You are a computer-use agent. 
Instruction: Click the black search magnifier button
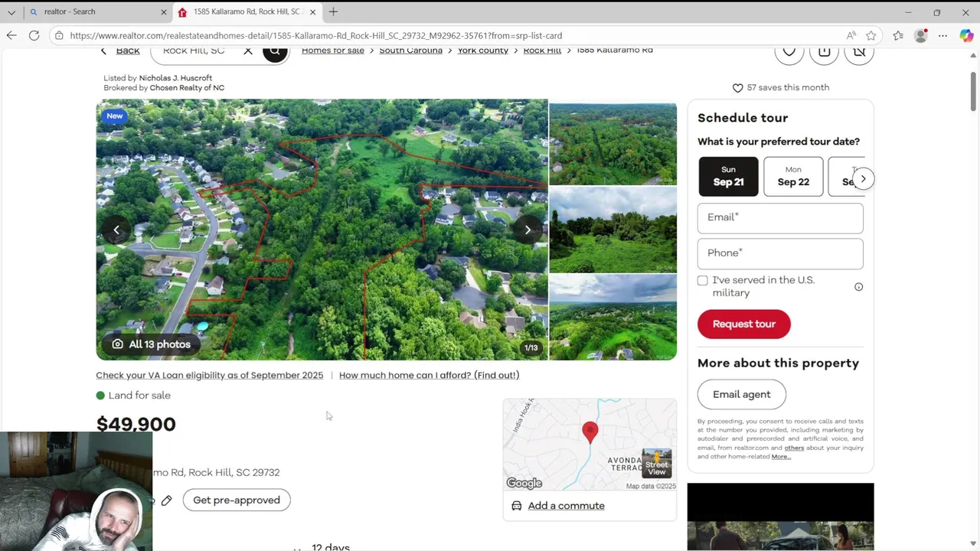click(x=275, y=51)
